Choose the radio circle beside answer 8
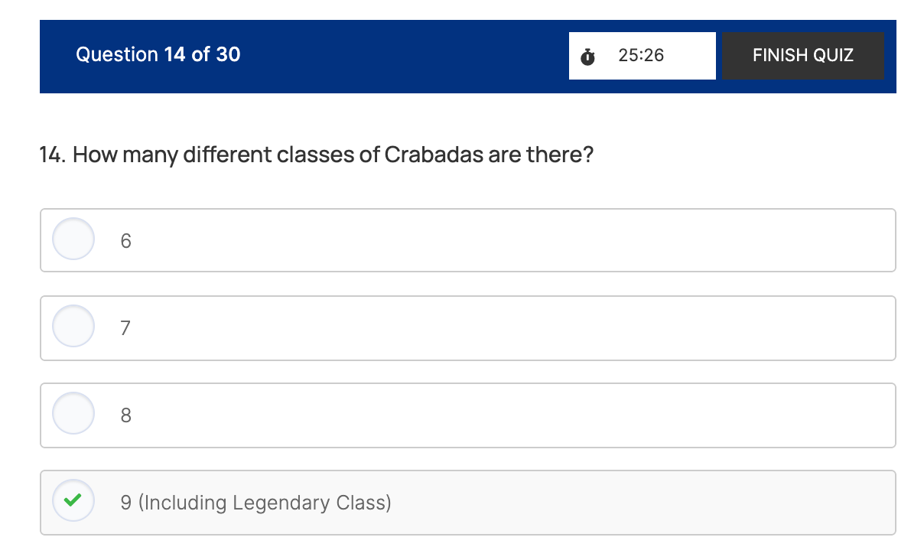924x560 pixels. pyautogui.click(x=73, y=414)
